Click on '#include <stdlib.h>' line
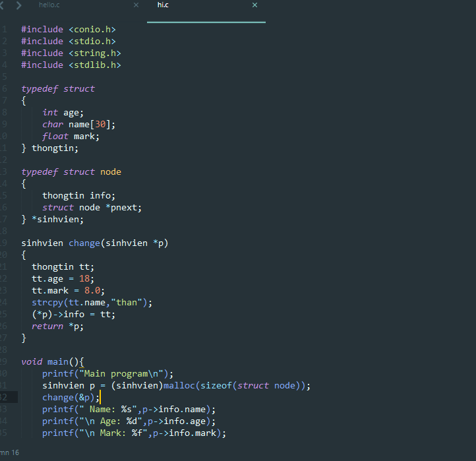 (71, 65)
